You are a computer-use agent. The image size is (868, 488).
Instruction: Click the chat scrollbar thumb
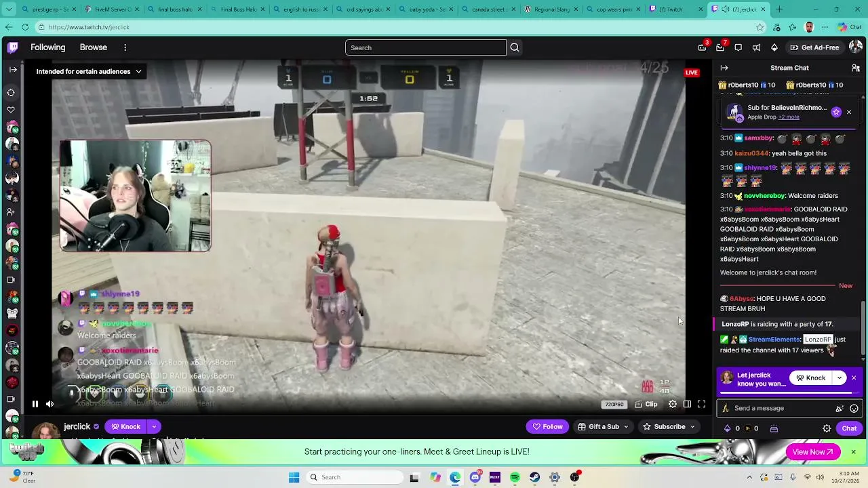(863, 327)
